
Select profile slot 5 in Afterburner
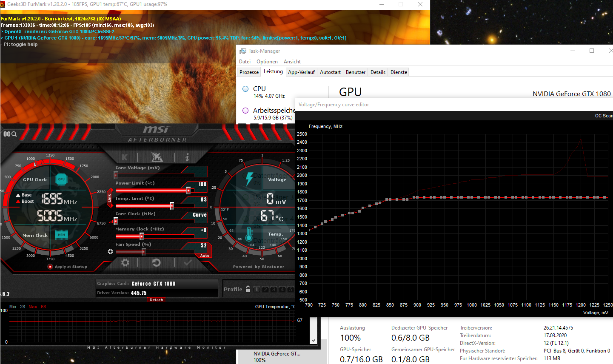click(291, 289)
